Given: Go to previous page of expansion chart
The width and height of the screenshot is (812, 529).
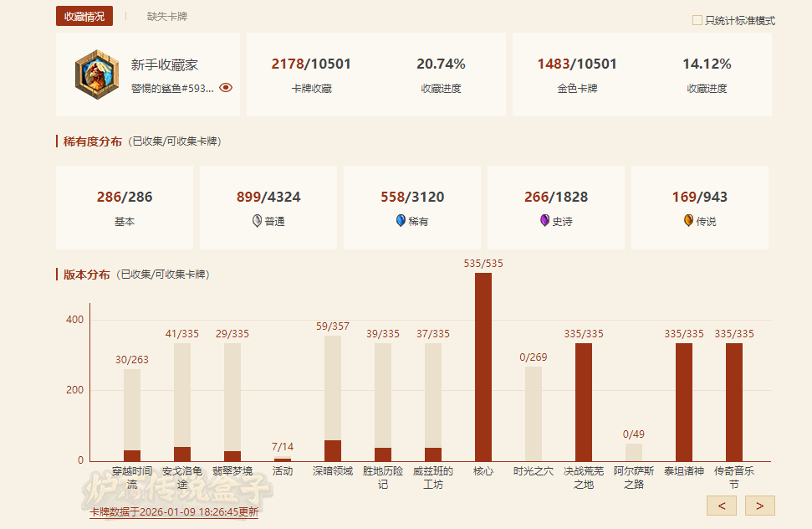Looking at the screenshot, I should [722, 506].
